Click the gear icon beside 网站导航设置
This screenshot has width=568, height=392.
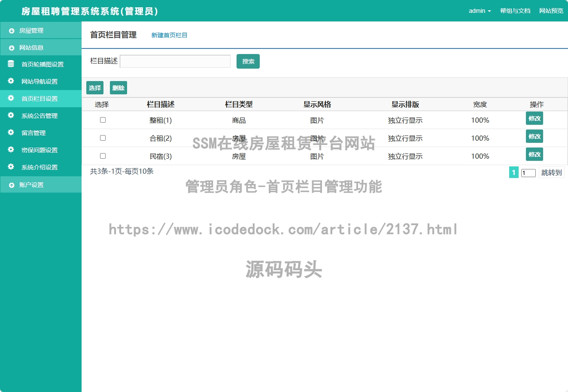point(11,81)
